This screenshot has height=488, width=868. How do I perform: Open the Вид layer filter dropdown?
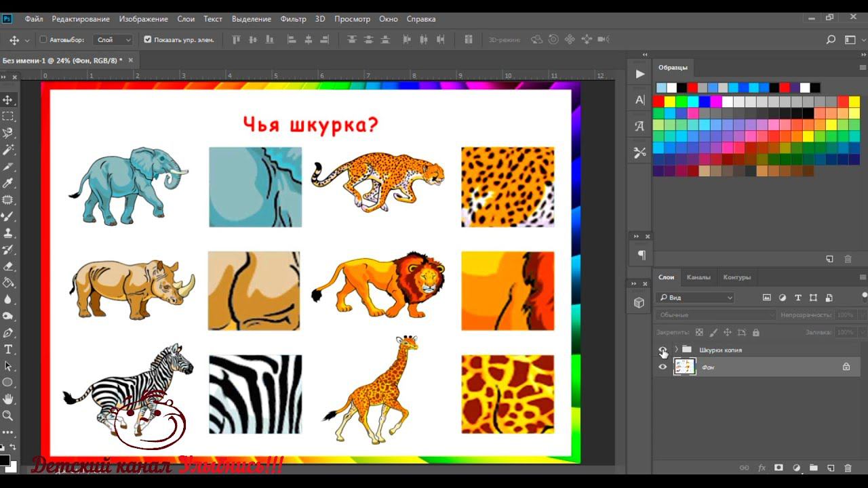695,298
